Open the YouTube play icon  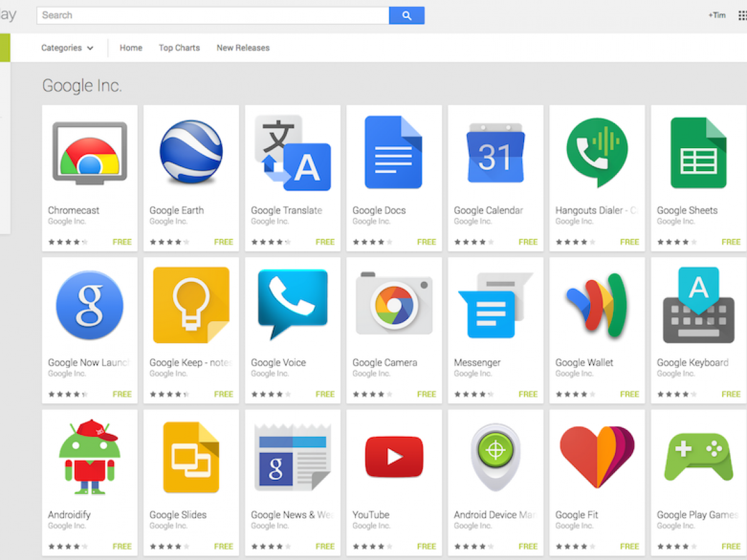[x=394, y=457]
